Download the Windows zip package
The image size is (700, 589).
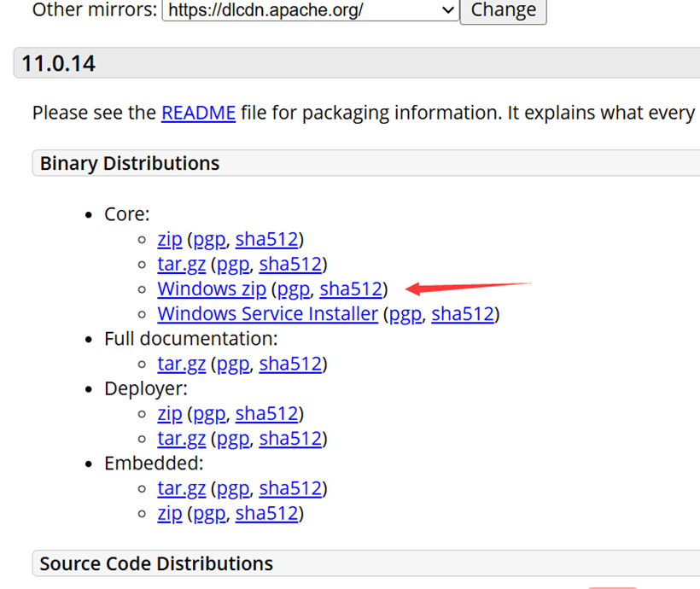[212, 289]
